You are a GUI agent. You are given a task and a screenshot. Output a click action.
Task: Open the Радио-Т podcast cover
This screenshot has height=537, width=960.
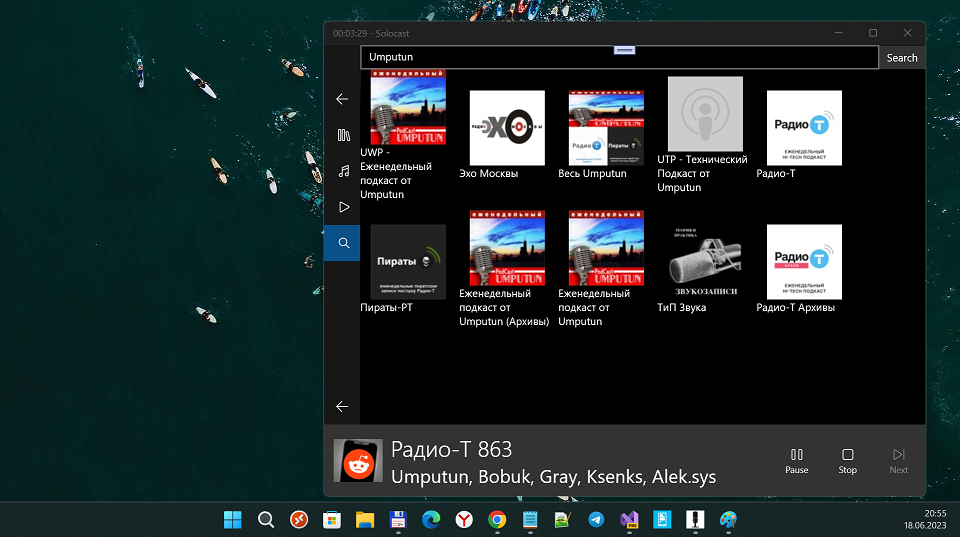[804, 128]
